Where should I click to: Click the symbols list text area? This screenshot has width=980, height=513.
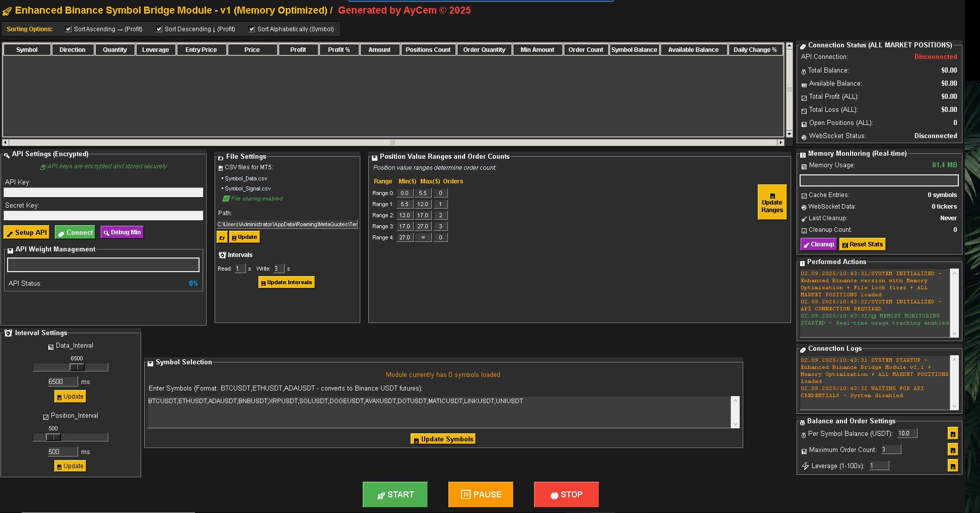[x=439, y=412]
